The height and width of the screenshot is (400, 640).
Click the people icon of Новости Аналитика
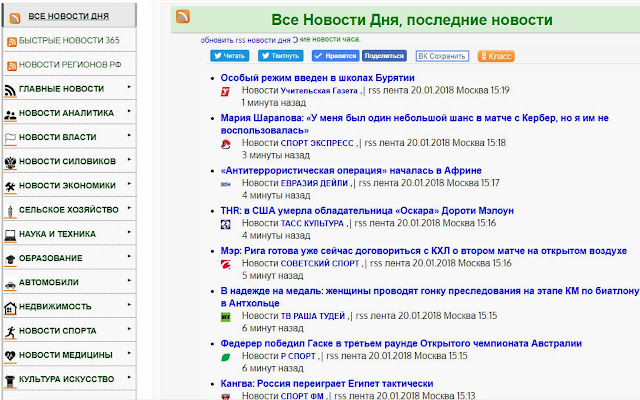click(x=10, y=115)
